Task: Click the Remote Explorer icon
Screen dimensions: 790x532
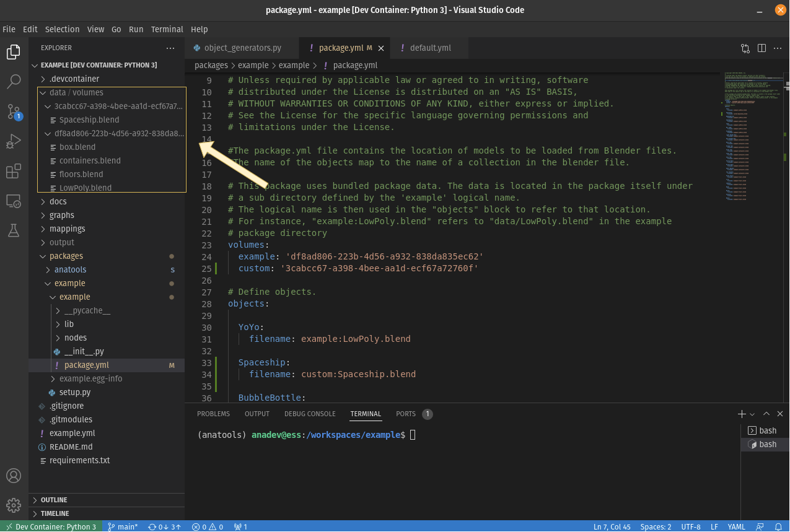Action: (x=14, y=201)
